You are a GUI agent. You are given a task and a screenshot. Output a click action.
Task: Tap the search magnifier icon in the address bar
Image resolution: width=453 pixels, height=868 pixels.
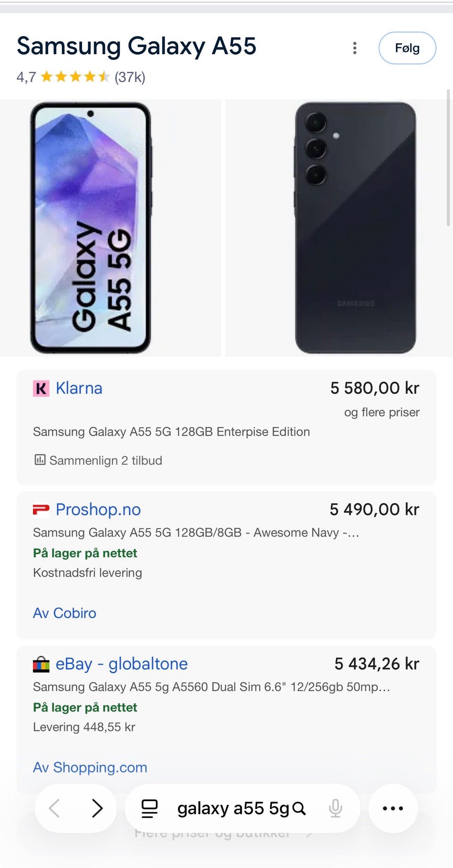[299, 809]
